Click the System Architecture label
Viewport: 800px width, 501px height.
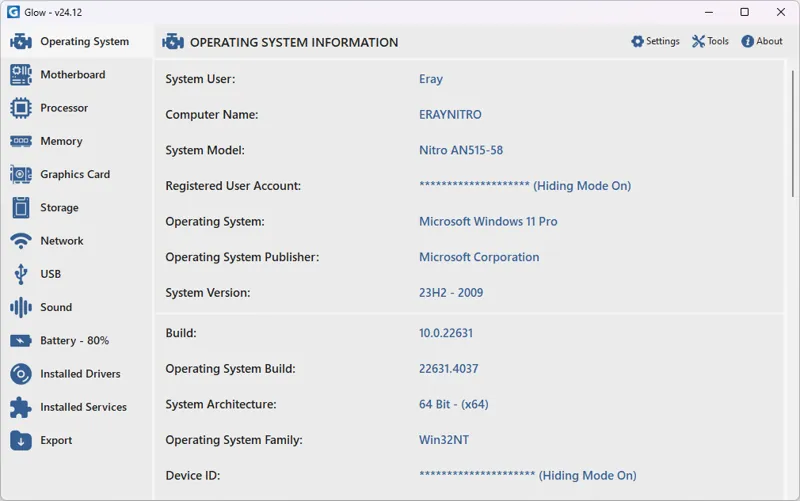(x=221, y=405)
